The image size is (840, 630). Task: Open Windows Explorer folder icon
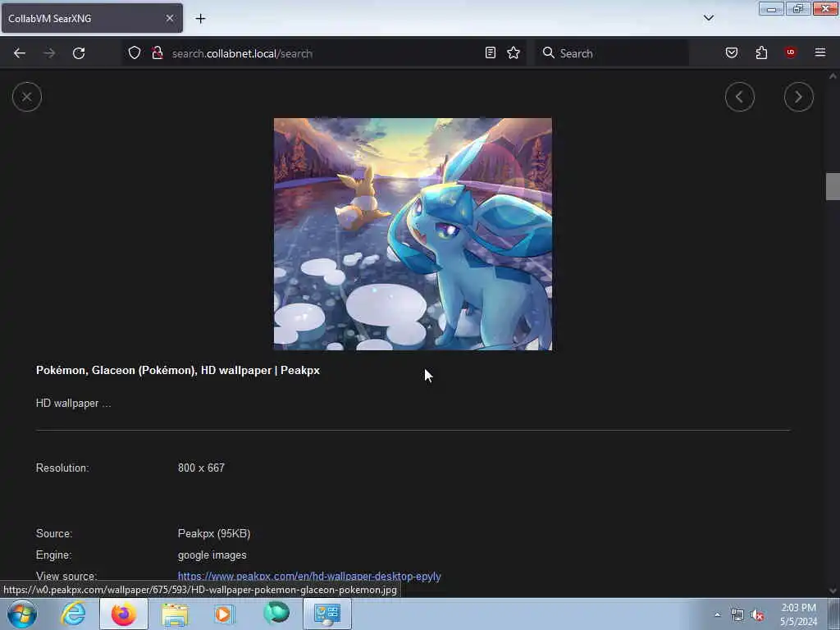175,614
